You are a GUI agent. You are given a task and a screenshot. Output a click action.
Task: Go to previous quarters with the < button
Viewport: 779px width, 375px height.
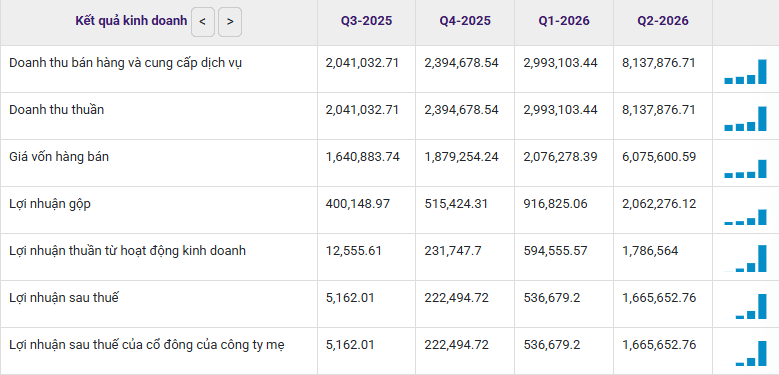(203, 22)
